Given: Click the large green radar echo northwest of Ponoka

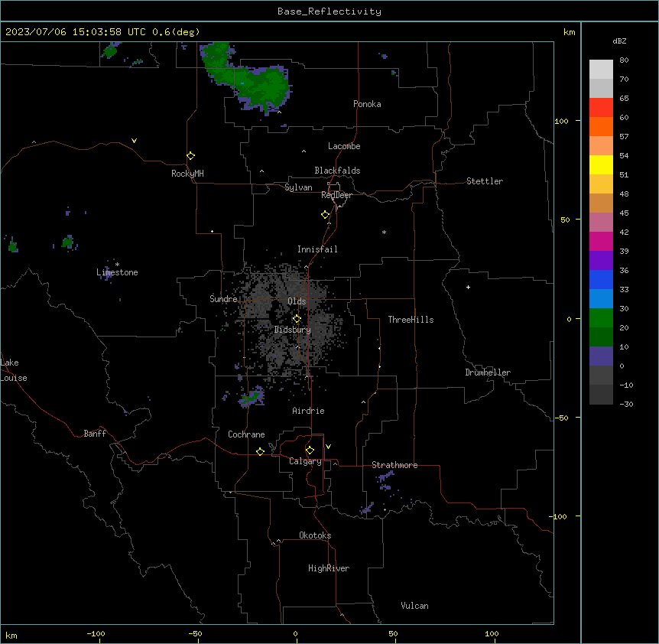Looking at the screenshot, I should [x=248, y=80].
